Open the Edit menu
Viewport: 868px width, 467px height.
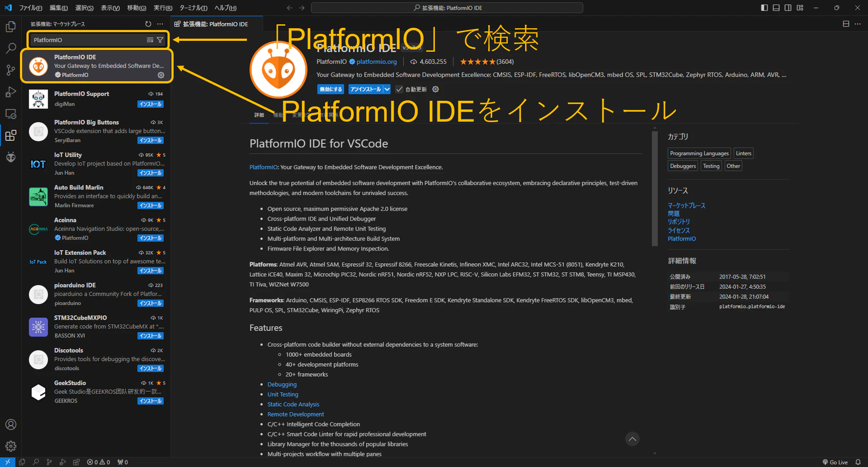click(59, 8)
